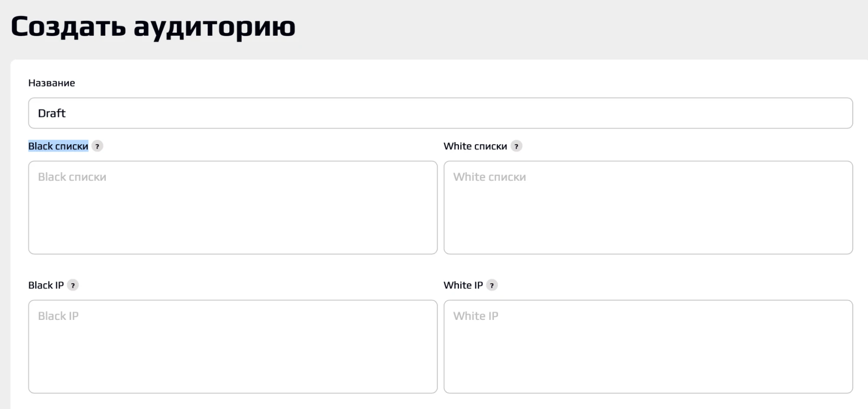
Task: Place cursor after the Draft text
Action: click(x=440, y=113)
